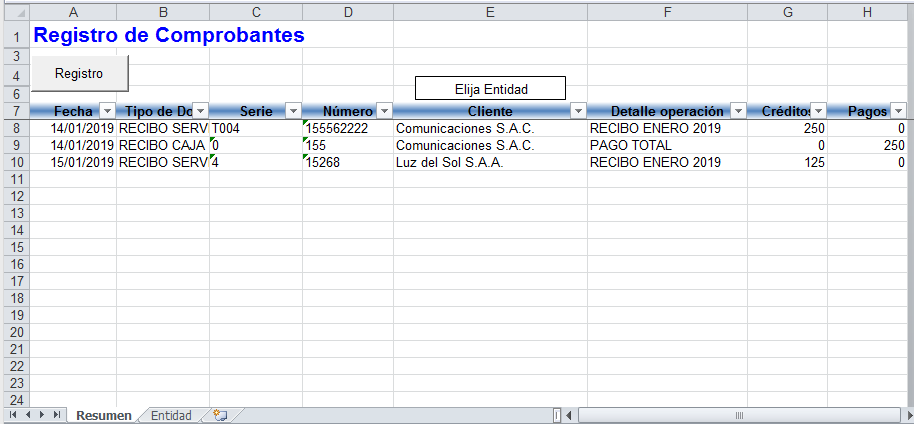Expand the Tipo de Doc filter dropdown
The image size is (914, 424).
click(x=200, y=111)
